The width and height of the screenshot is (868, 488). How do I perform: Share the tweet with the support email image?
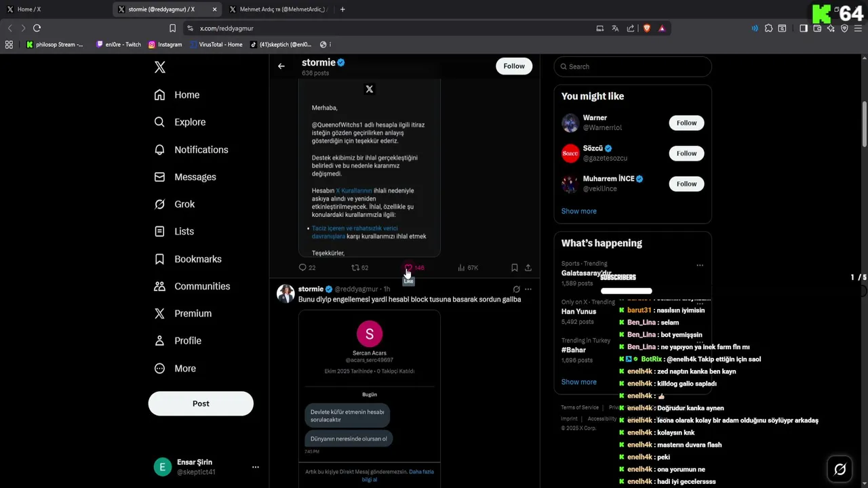(528, 268)
